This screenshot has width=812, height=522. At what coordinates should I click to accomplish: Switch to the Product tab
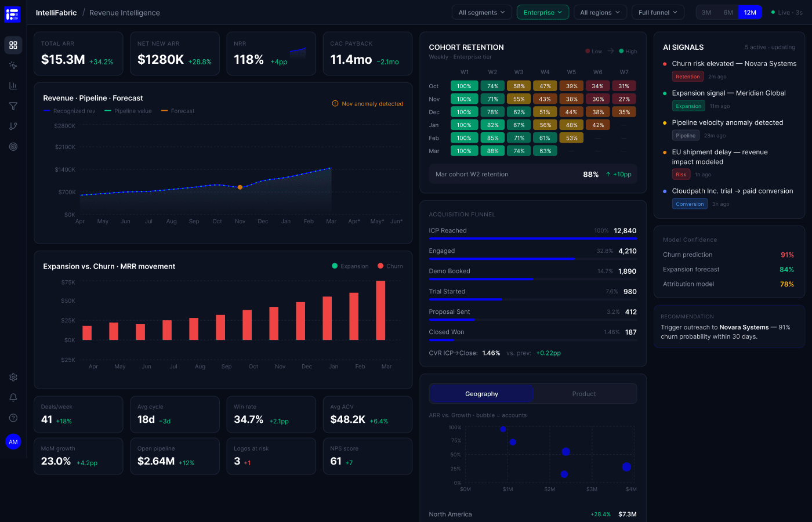pos(584,393)
